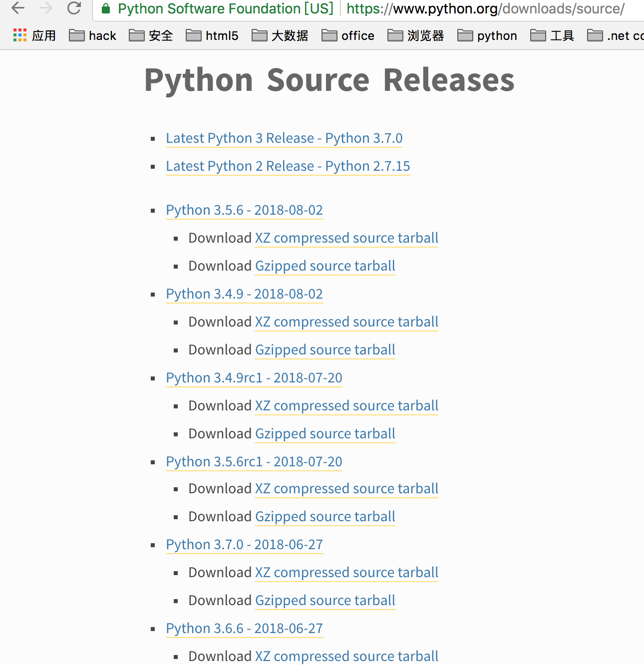Download XZ compressed tarball for Python 3.4.9rc1

(x=346, y=405)
